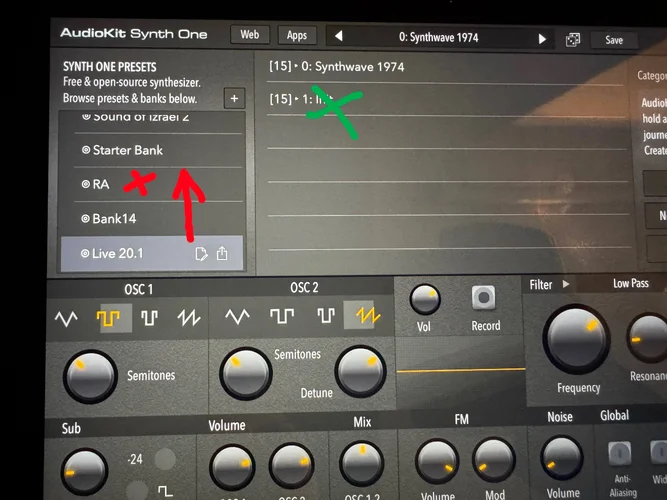The height and width of the screenshot is (500, 667).
Task: Click the Noise Volume knob
Action: 562,458
